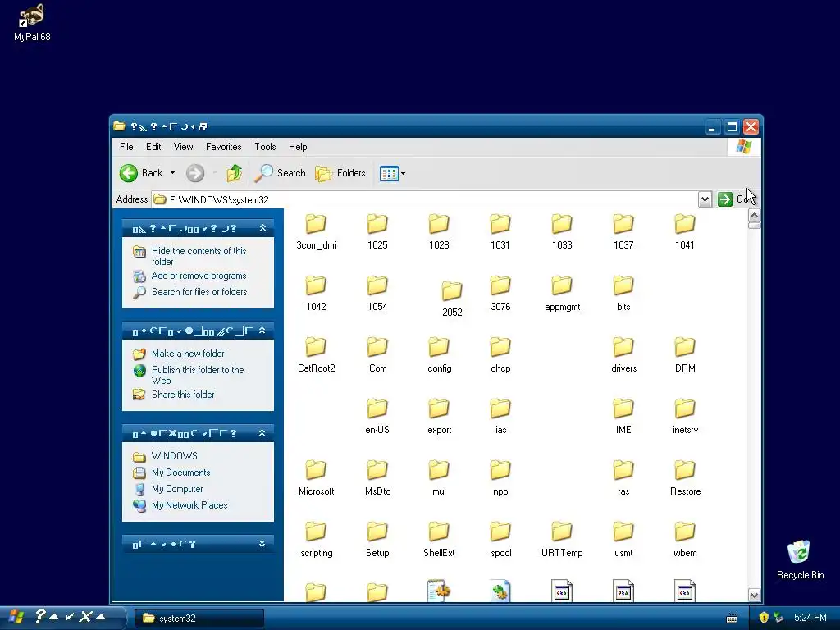This screenshot has width=840, height=630.
Task: Go up one folder level
Action: pos(234,173)
